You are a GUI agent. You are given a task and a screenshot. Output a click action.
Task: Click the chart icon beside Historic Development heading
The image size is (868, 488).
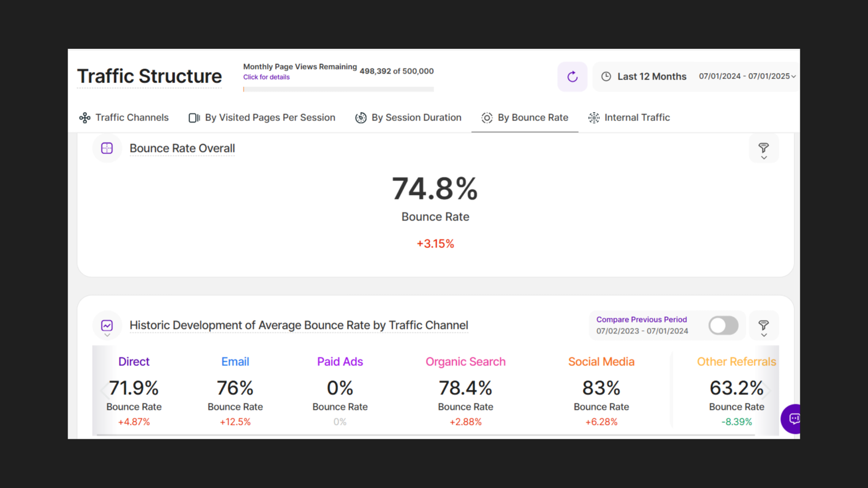click(107, 325)
